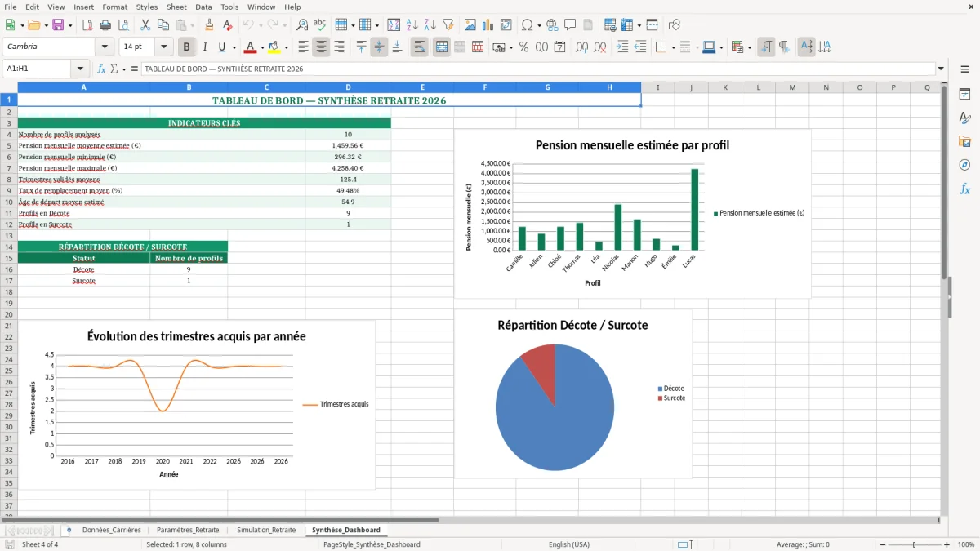The image size is (980, 551).
Task: Toggle Print Preview
Action: 122,25
